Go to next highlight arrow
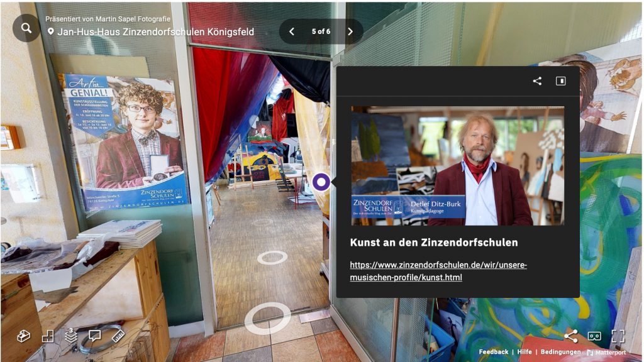644x362 pixels. click(350, 31)
